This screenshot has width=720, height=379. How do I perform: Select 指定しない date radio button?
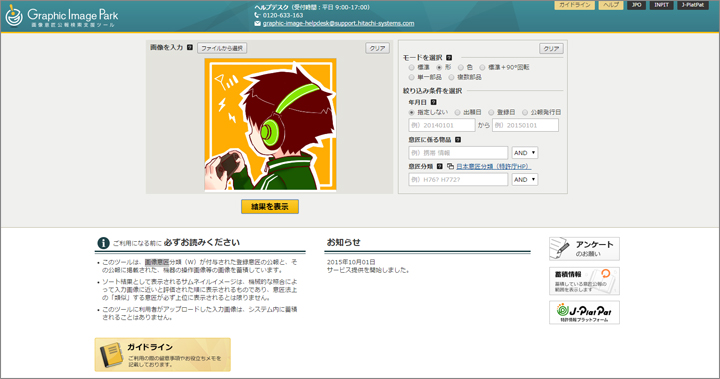point(411,112)
